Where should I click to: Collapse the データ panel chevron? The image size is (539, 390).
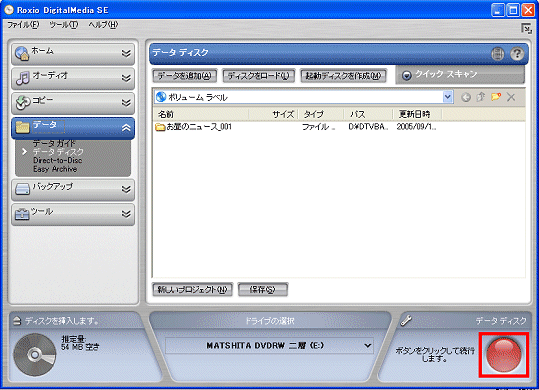(126, 128)
